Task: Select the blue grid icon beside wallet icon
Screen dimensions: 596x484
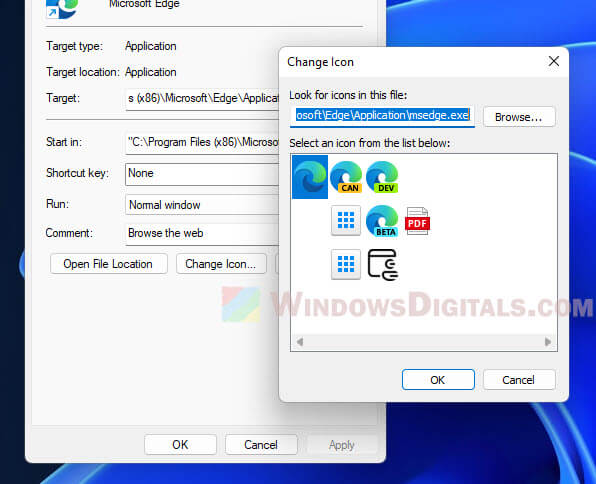Action: 346,264
